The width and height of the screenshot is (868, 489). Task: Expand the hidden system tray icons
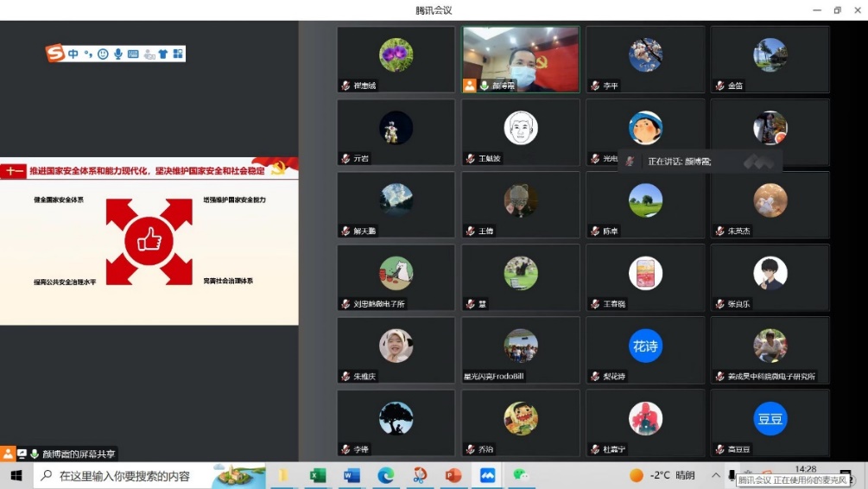[715, 475]
